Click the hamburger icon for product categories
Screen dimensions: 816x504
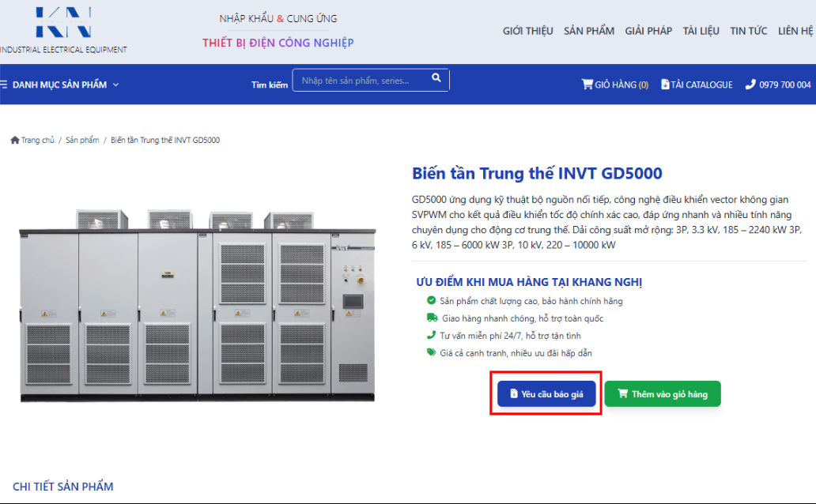pyautogui.click(x=4, y=85)
